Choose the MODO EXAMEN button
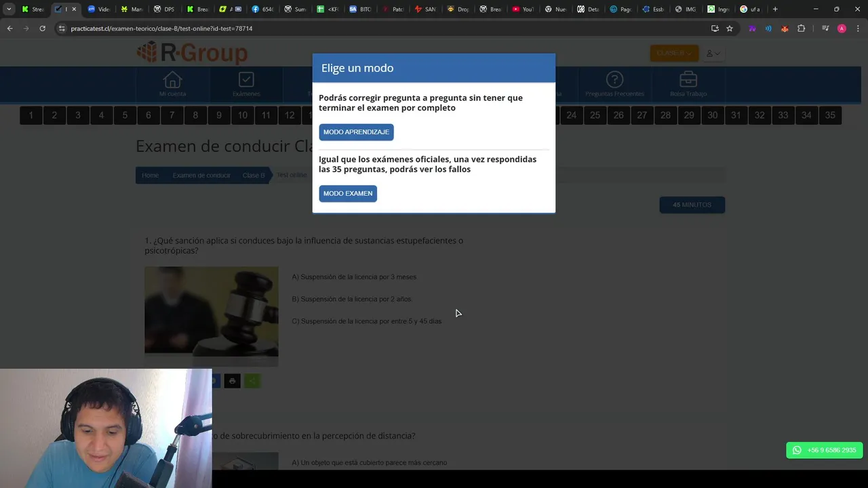The width and height of the screenshot is (868, 488). 348,194
